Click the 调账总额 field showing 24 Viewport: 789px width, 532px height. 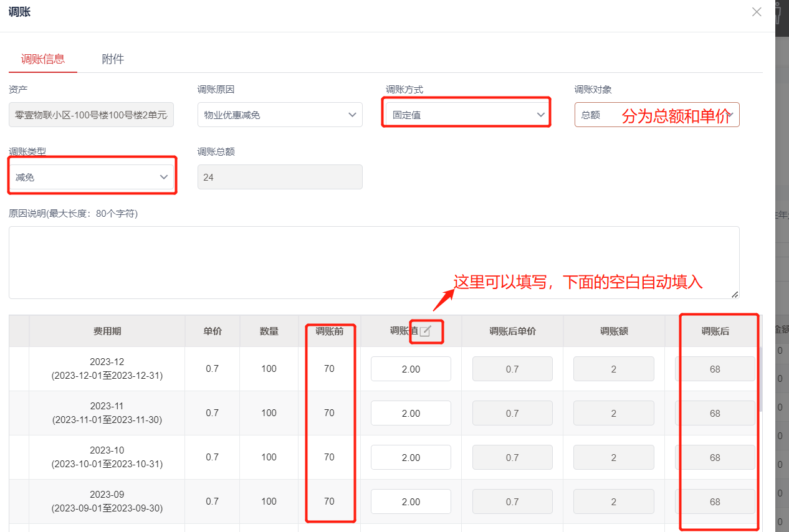pos(280,177)
